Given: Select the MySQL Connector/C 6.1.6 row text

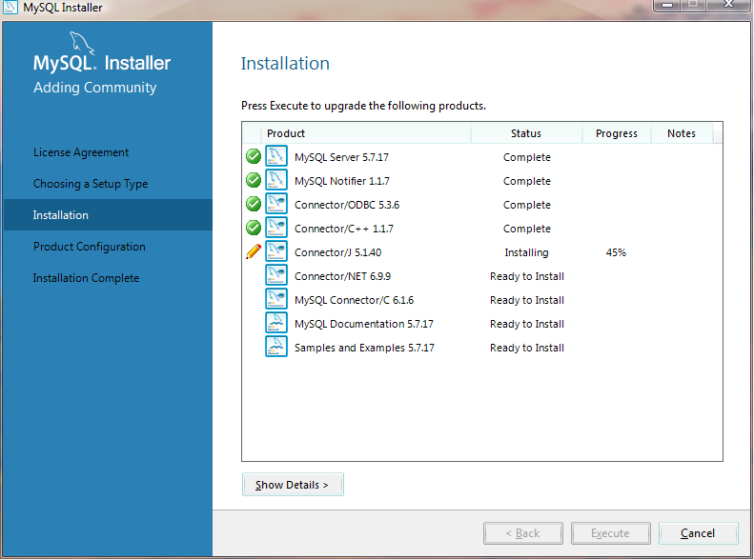Looking at the screenshot, I should [x=354, y=300].
